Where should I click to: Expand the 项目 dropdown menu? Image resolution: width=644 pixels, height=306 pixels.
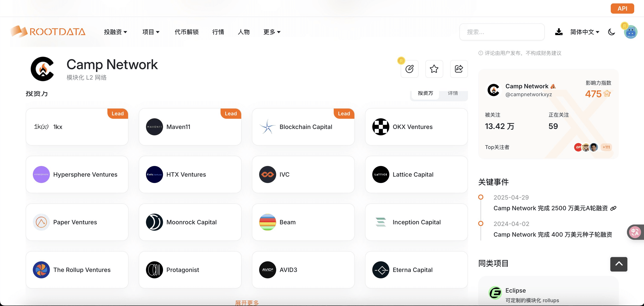pyautogui.click(x=151, y=32)
